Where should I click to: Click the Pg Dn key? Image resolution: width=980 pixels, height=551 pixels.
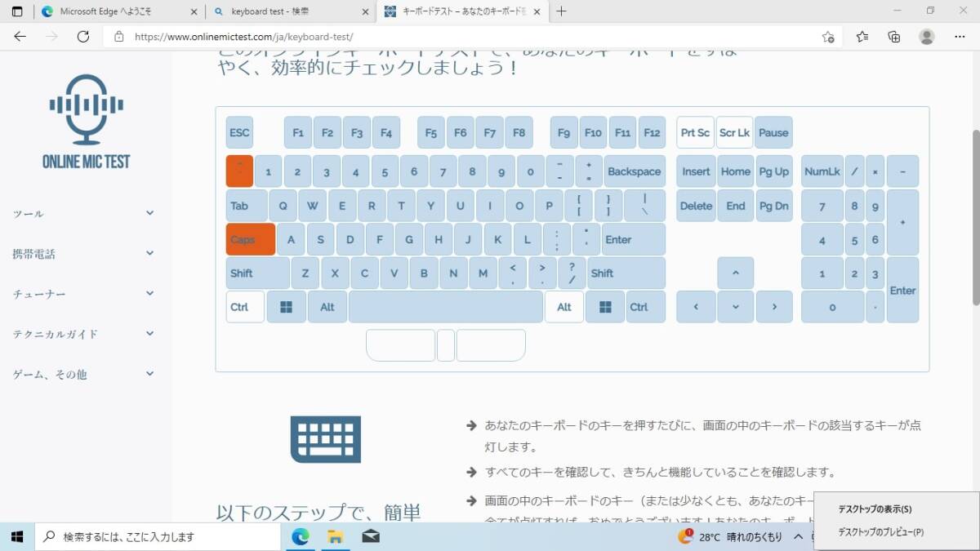(x=774, y=206)
